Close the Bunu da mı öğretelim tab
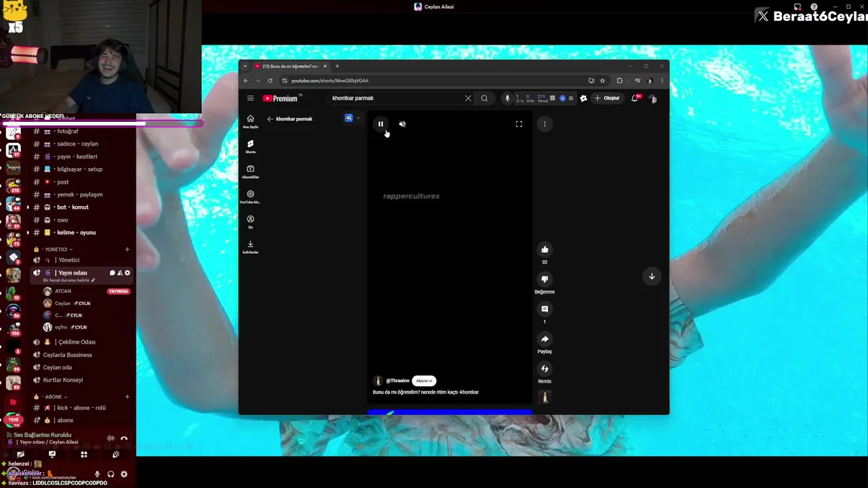The image size is (868, 488). pos(325,66)
